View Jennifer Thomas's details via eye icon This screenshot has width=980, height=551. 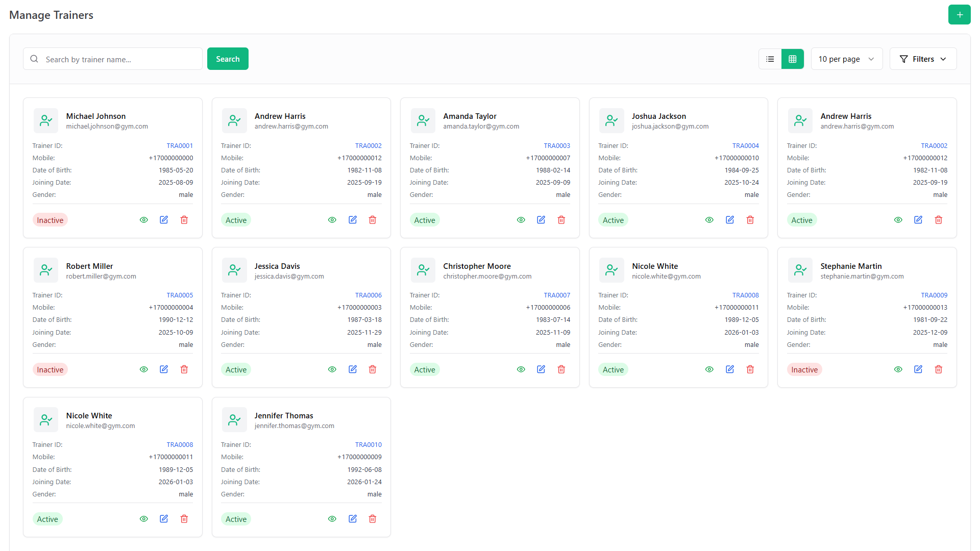332,519
